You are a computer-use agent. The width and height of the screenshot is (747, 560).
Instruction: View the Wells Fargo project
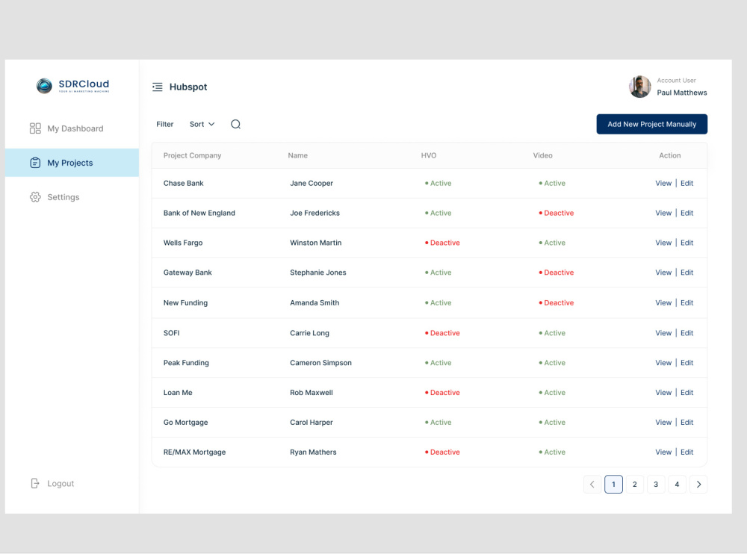click(x=663, y=243)
